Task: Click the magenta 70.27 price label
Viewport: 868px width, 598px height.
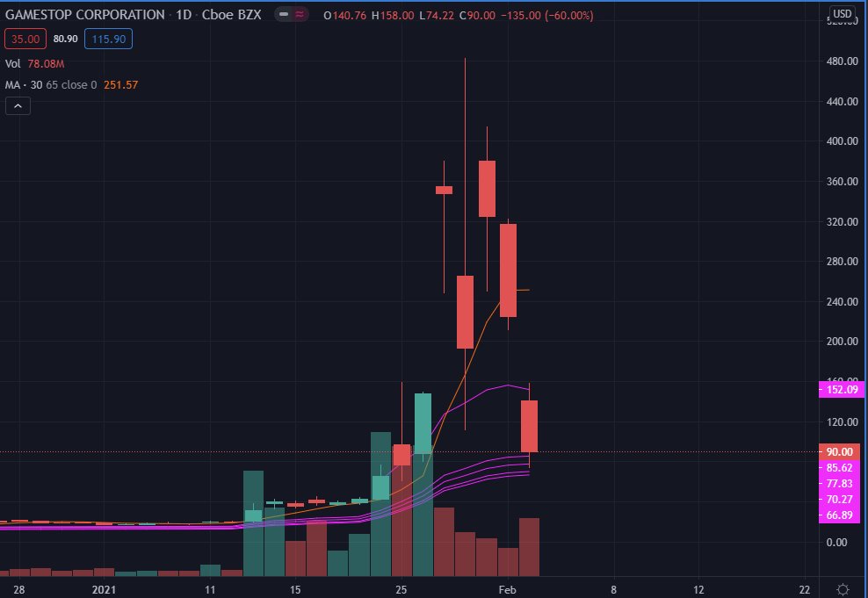Action: 839,499
